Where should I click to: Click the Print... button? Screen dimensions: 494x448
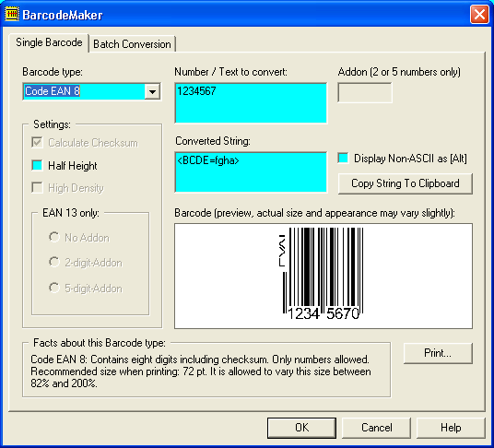(438, 353)
